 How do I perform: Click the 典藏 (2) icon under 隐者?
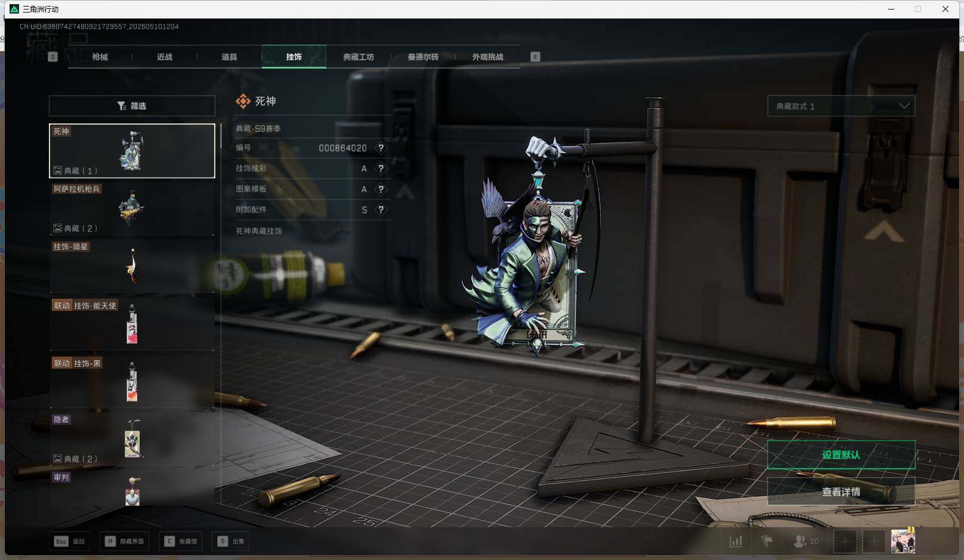[x=58, y=459]
